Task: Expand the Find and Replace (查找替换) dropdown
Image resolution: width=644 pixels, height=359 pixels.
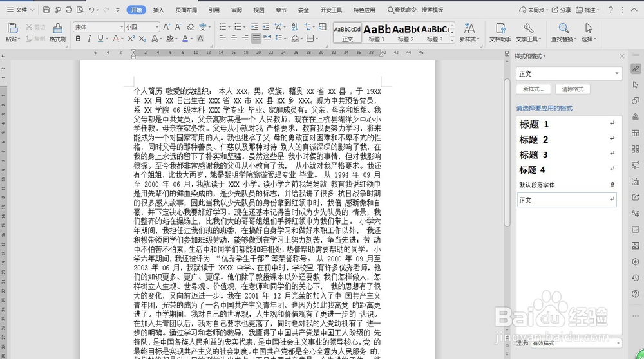Action: 575,39
